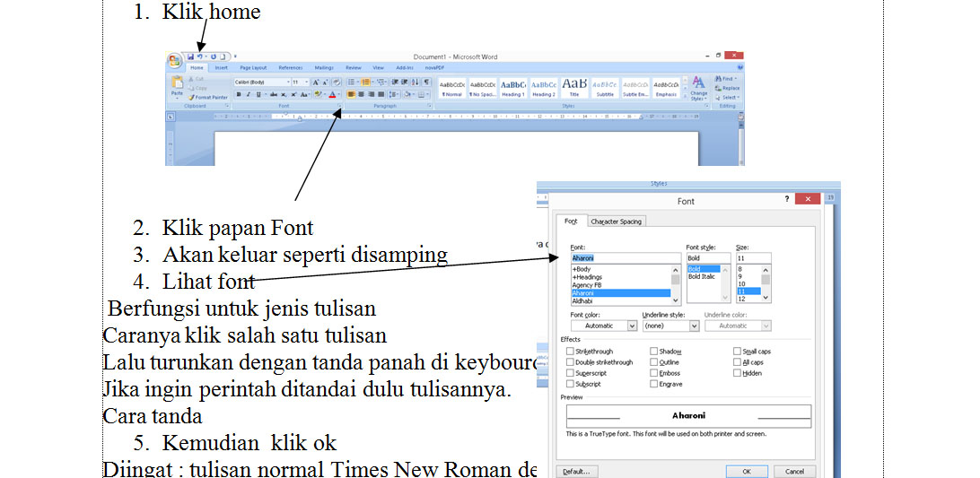This screenshot has height=478, width=980.
Task: Click OK in Font dialog
Action: tap(747, 471)
